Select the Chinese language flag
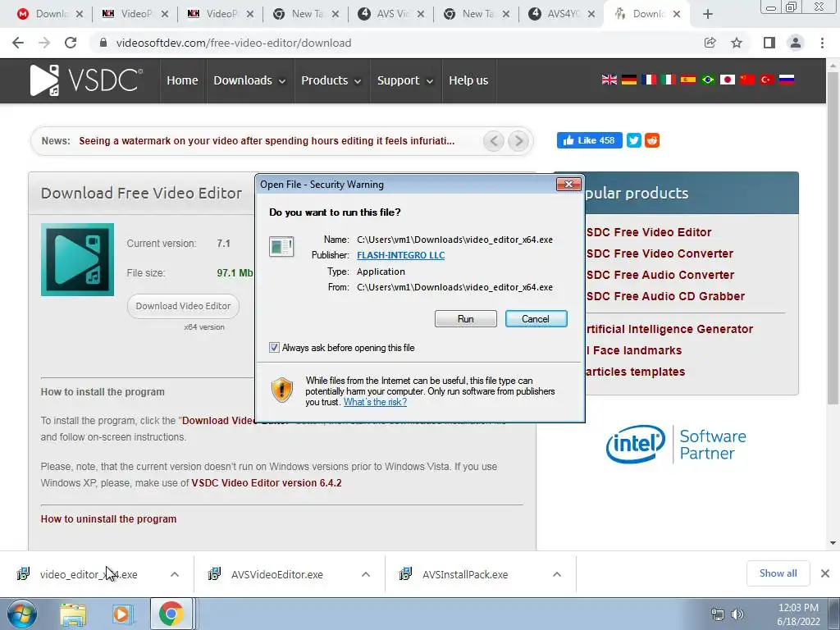The width and height of the screenshot is (840, 630). tap(746, 80)
